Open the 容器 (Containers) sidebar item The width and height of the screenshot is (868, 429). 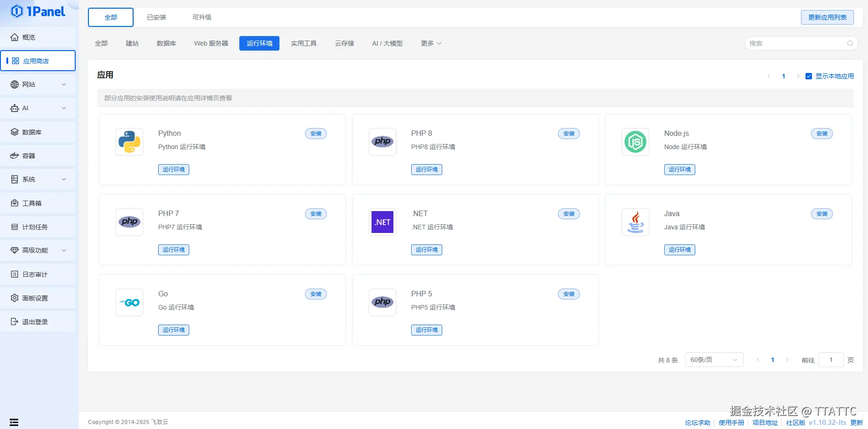click(x=29, y=156)
